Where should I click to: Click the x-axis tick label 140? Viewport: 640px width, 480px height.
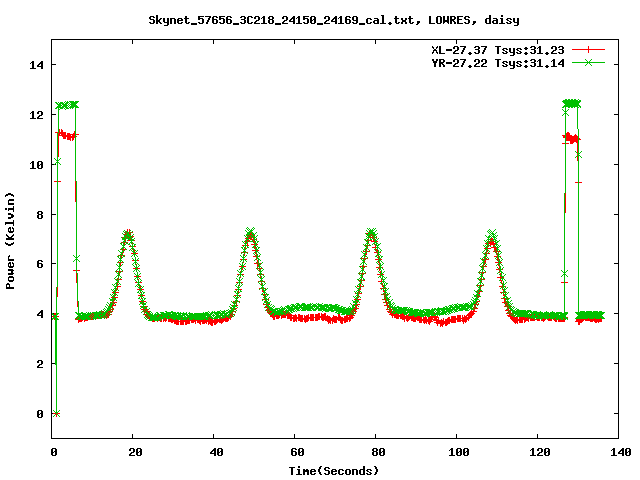621,452
